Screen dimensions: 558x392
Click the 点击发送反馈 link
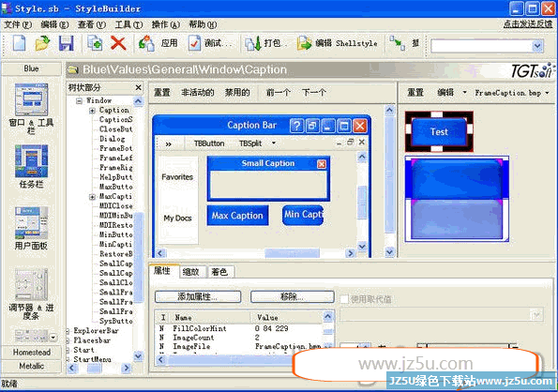click(528, 24)
